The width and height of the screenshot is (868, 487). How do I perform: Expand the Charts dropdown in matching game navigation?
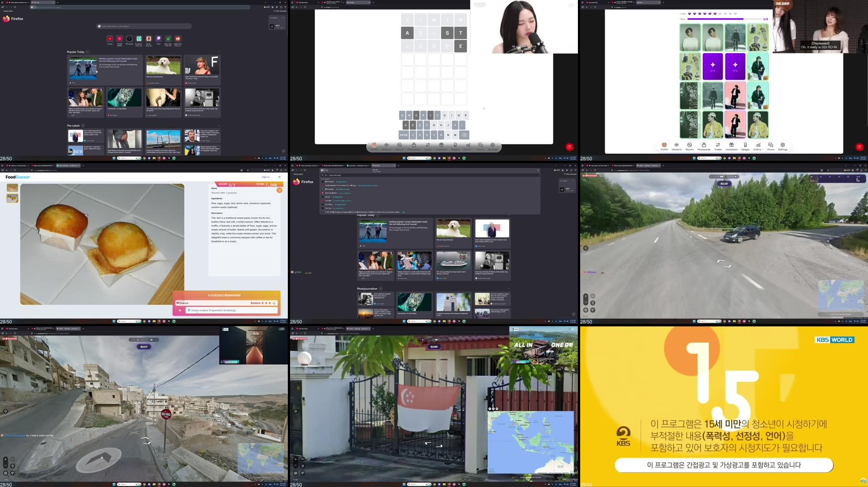[x=758, y=146]
